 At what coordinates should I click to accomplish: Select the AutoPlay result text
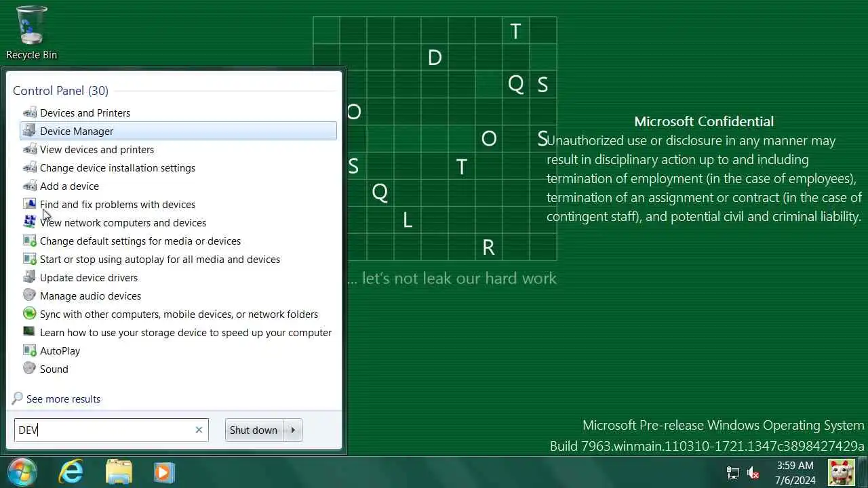coord(60,350)
